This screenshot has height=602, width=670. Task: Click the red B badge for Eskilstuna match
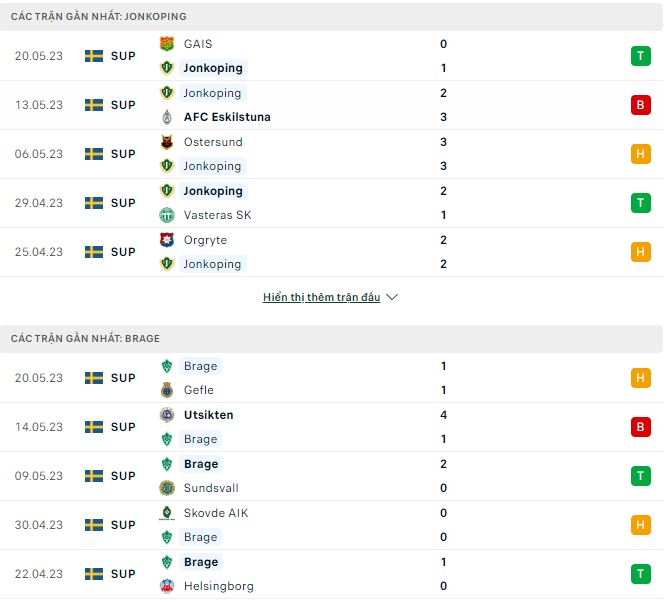pyautogui.click(x=640, y=105)
